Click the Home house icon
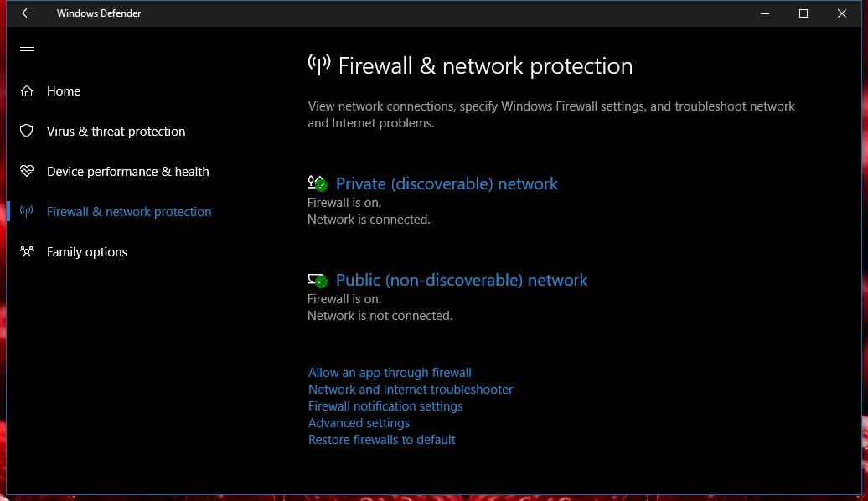This screenshot has height=501, width=868. coord(27,90)
